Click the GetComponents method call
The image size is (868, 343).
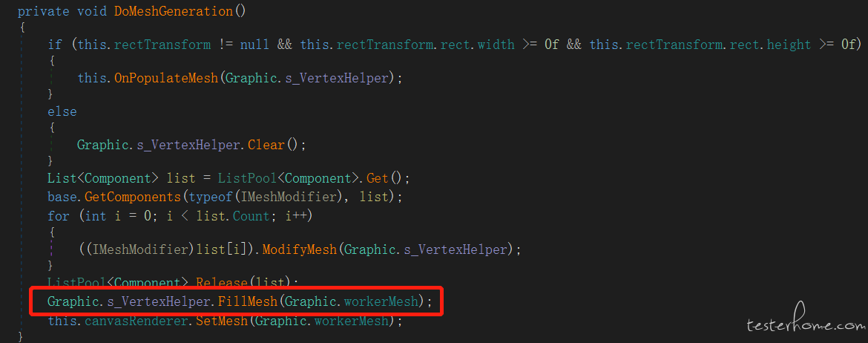coord(137,195)
